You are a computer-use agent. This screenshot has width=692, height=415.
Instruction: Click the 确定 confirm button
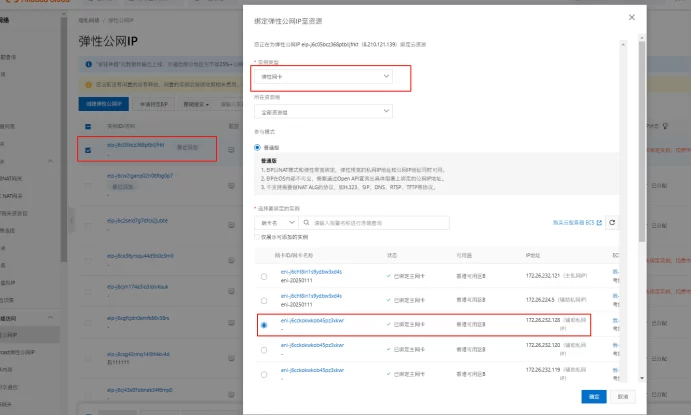(594, 396)
